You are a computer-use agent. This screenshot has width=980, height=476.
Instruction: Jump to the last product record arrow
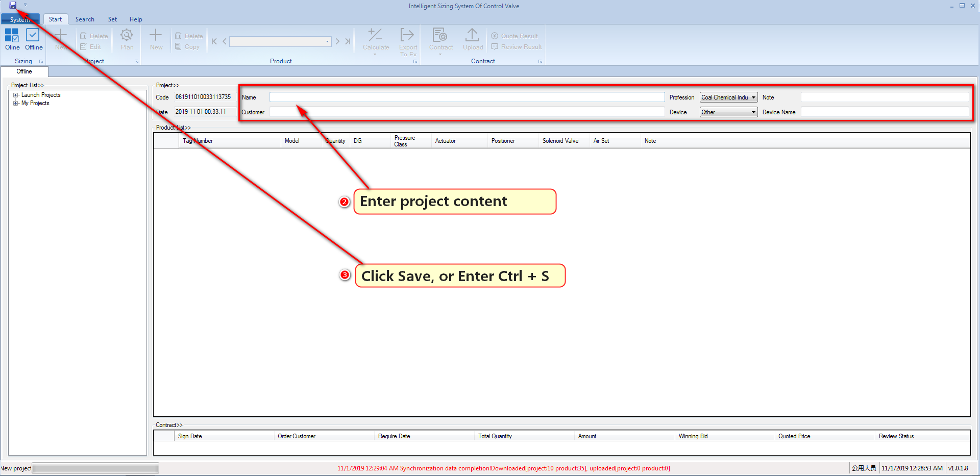348,41
